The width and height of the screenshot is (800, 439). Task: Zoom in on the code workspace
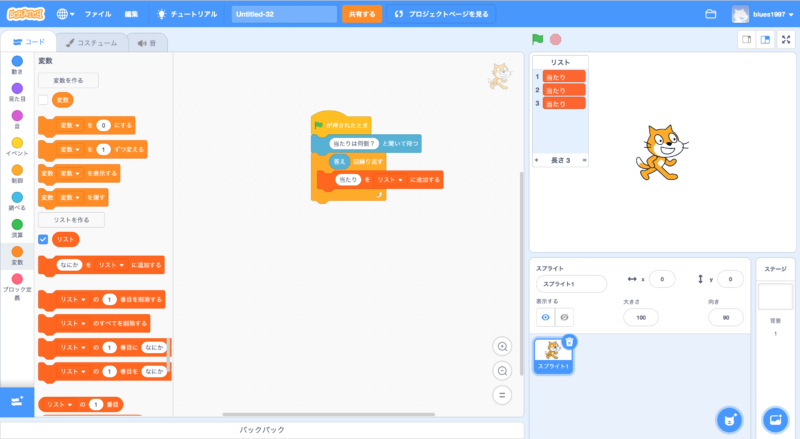503,346
